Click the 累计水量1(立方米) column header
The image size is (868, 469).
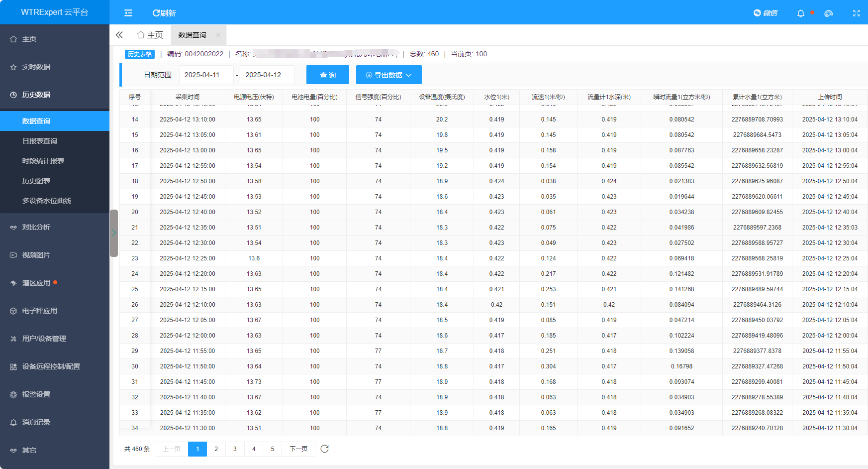point(757,97)
